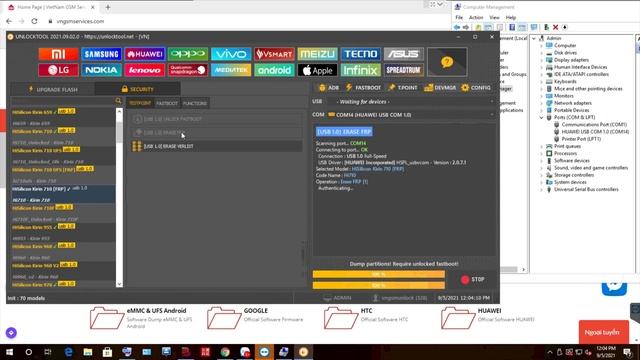Open the ADB tool
The image size is (640, 360).
point(329,87)
